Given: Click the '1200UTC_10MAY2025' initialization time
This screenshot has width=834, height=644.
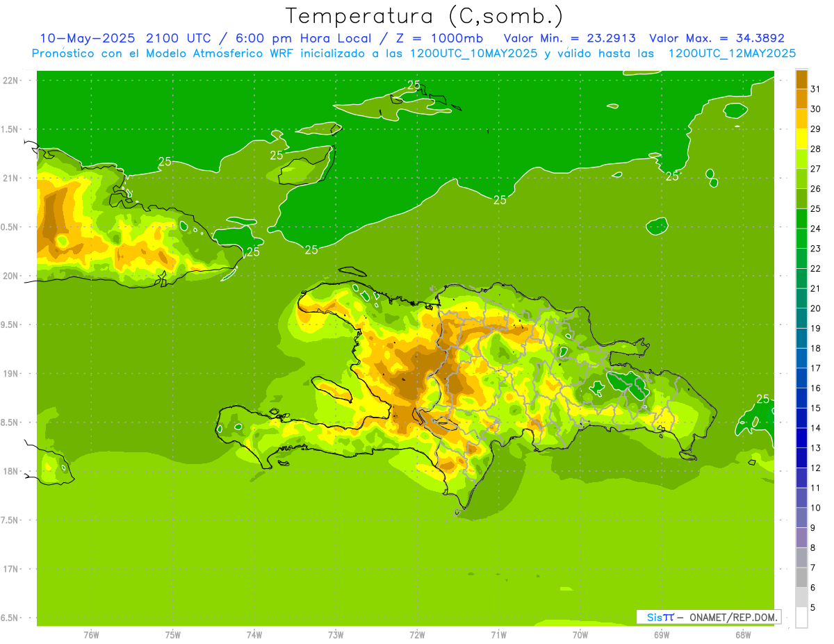Looking at the screenshot, I should (474, 53).
